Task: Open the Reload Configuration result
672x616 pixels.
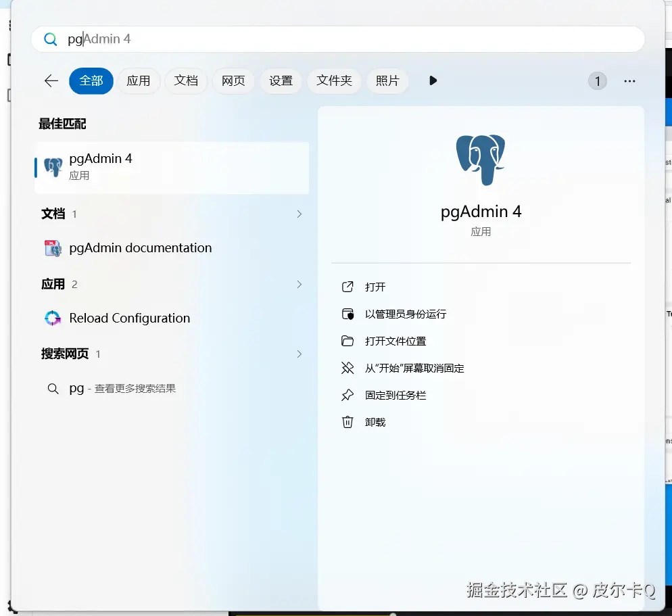Action: point(172,318)
